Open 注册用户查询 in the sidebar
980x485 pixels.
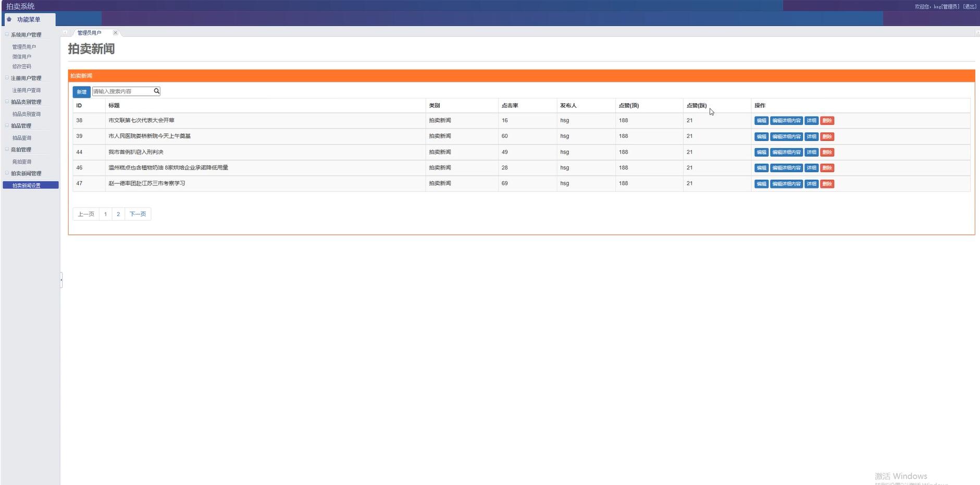pos(27,91)
